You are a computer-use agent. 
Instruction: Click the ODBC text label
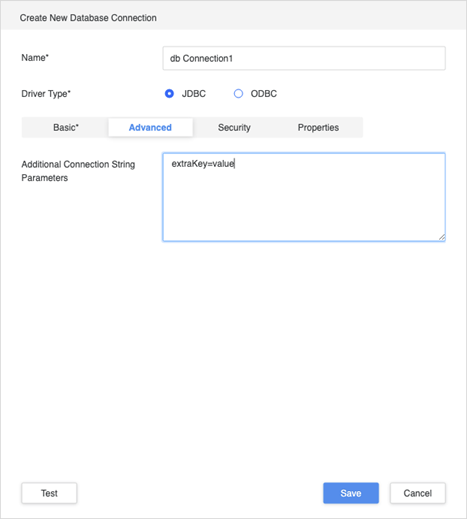click(264, 94)
